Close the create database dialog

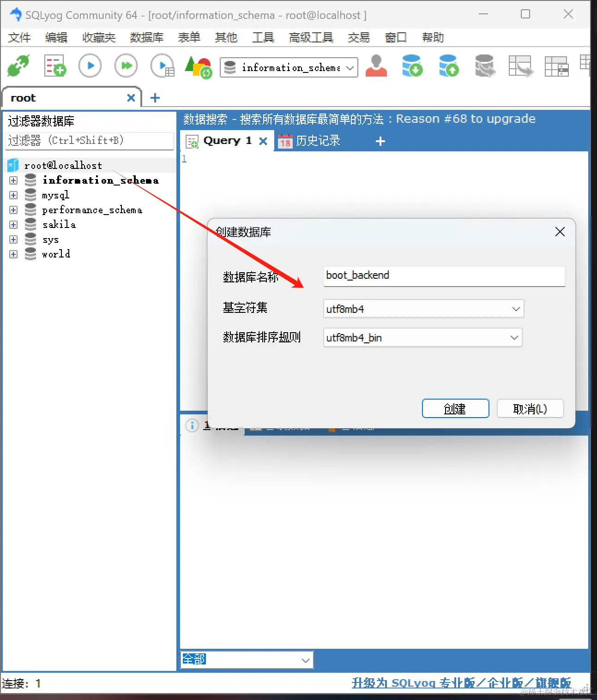[x=560, y=232]
